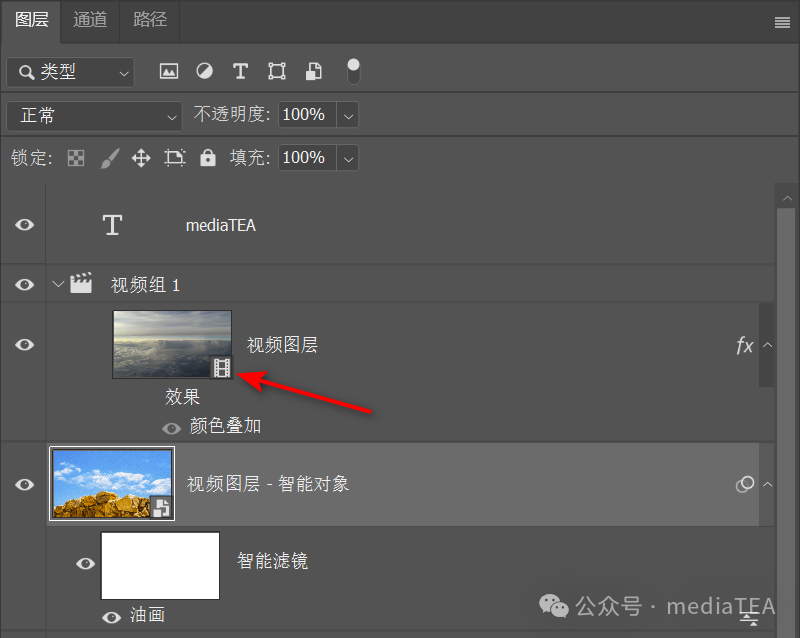Hide the 视频组 1 group

(x=24, y=284)
